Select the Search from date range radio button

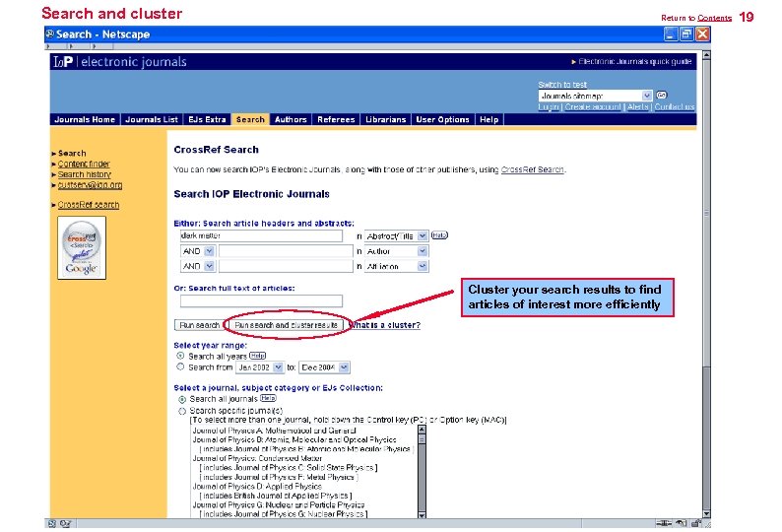point(180,366)
